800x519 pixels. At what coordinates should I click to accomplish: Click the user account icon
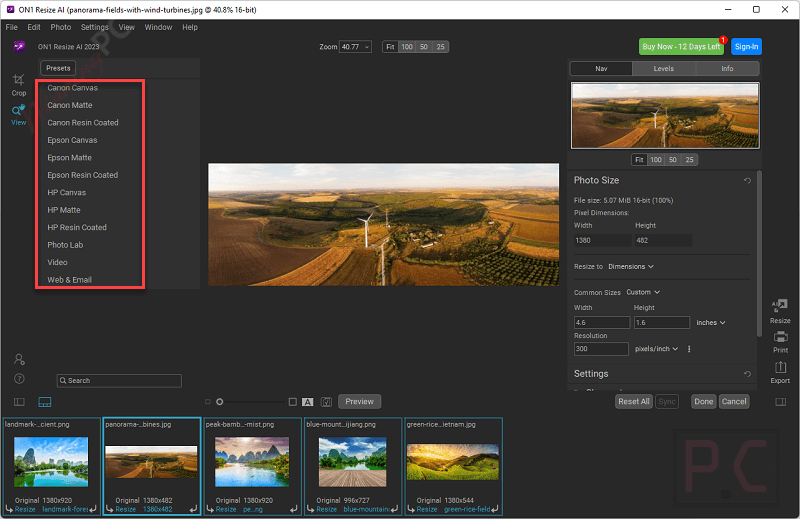pos(19,359)
